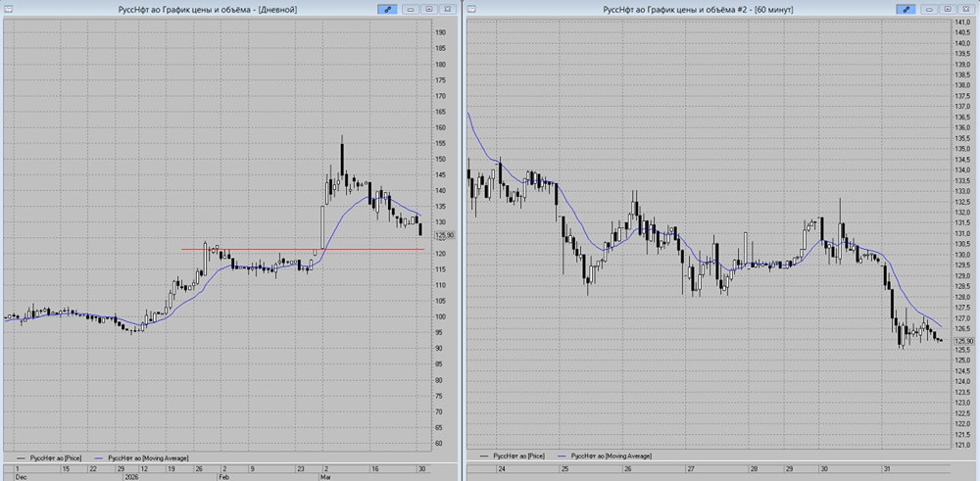Minimize the 60 минут chart window
This screenshot has height=481, width=980.
point(929,10)
